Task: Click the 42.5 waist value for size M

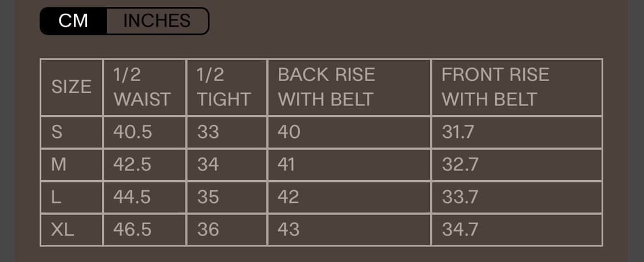Action: coord(133,165)
